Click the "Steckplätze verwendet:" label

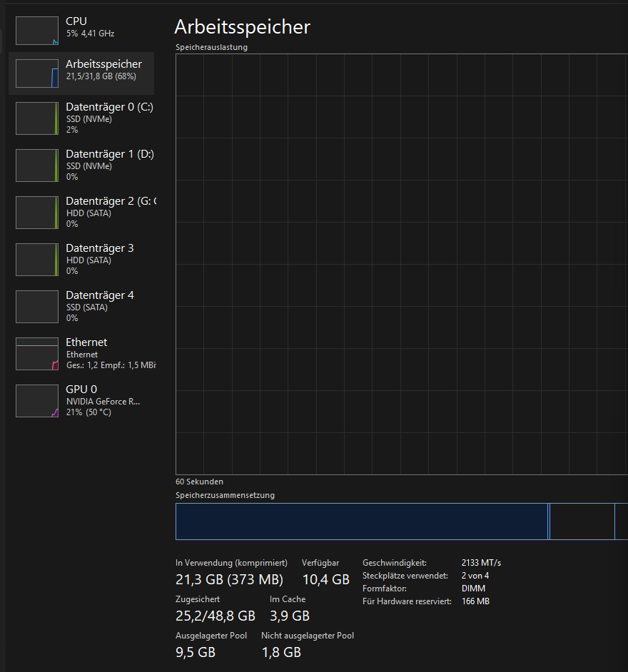pos(405,576)
